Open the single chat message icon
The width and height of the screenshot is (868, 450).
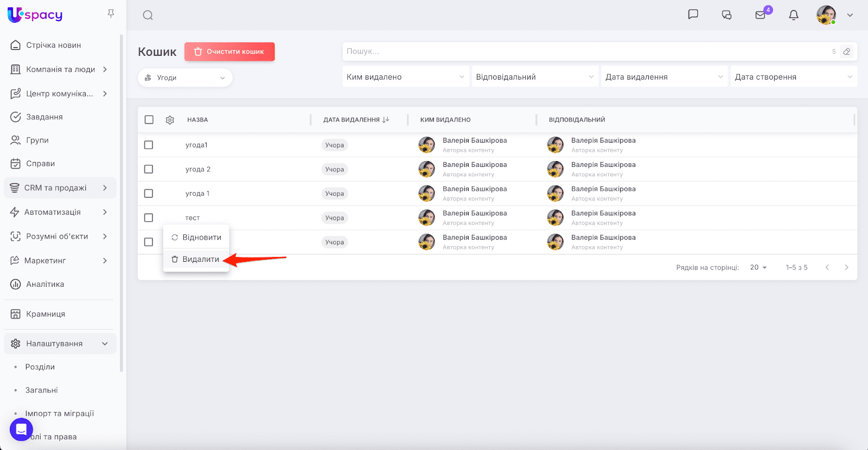coord(693,15)
